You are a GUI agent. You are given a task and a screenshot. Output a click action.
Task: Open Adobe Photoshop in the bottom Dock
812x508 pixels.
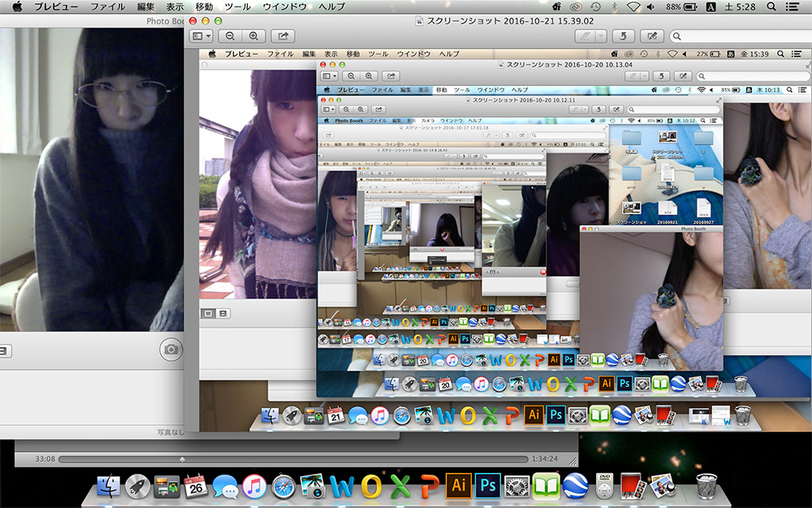(488, 486)
